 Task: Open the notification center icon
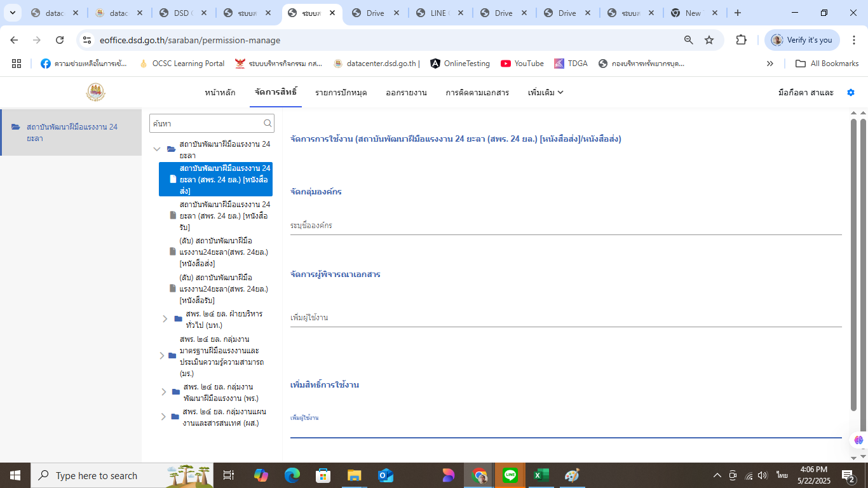click(x=848, y=475)
